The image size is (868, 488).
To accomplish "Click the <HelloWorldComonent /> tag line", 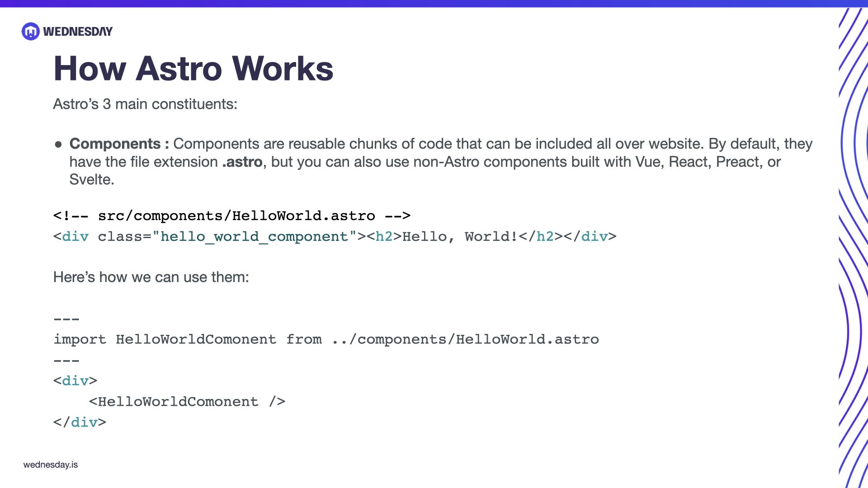I will (187, 401).
